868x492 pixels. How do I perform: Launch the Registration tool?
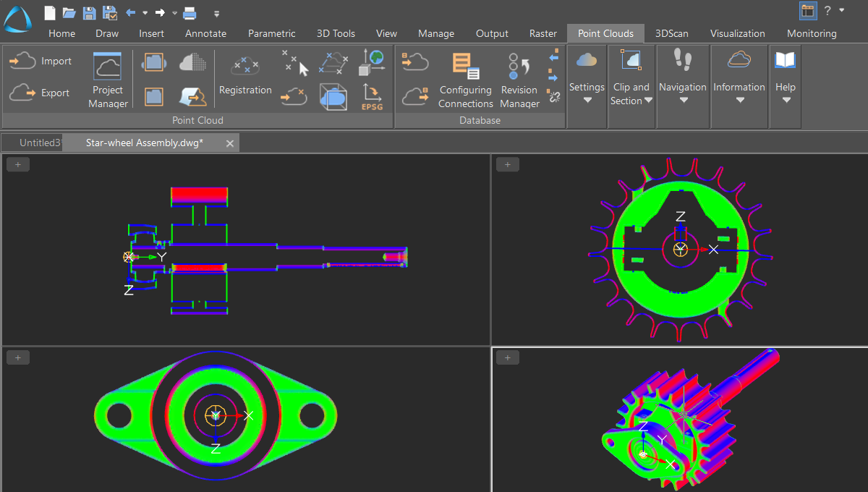245,76
